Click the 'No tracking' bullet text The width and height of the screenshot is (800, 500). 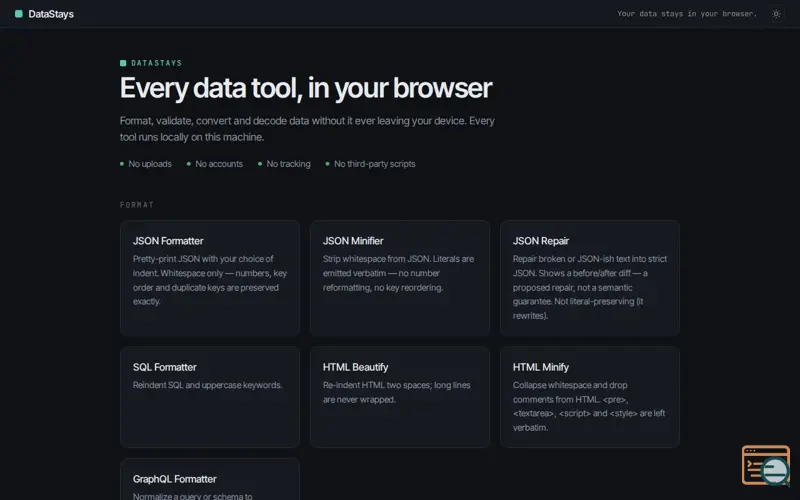(288, 164)
